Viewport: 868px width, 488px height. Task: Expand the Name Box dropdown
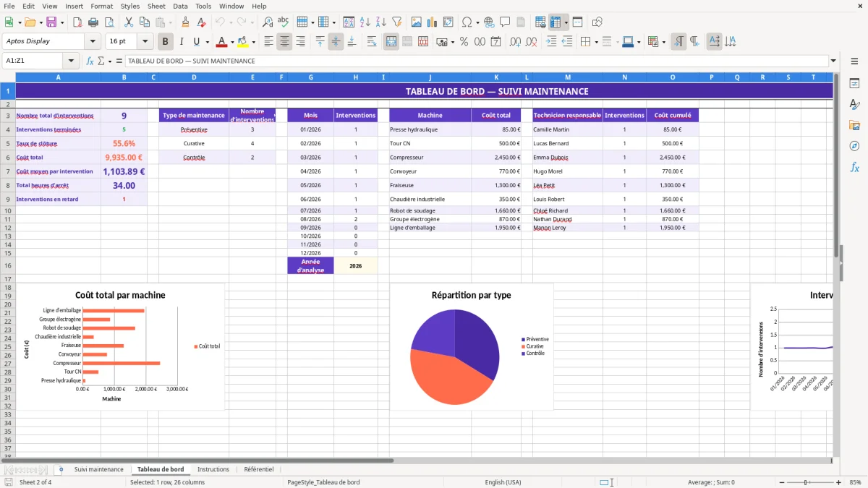coord(70,61)
